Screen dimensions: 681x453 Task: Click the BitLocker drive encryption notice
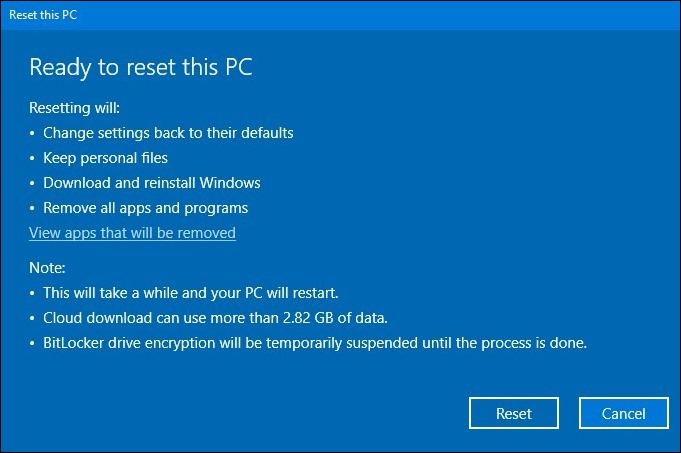tap(315, 343)
